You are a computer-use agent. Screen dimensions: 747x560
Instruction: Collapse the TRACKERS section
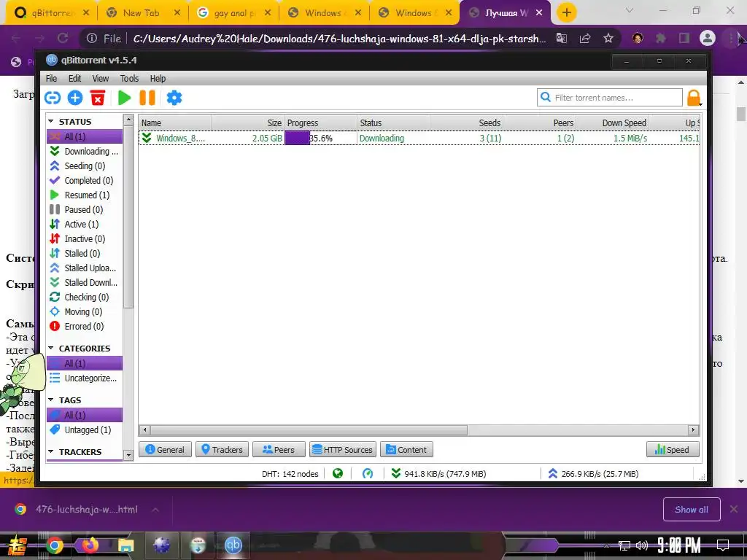click(51, 451)
